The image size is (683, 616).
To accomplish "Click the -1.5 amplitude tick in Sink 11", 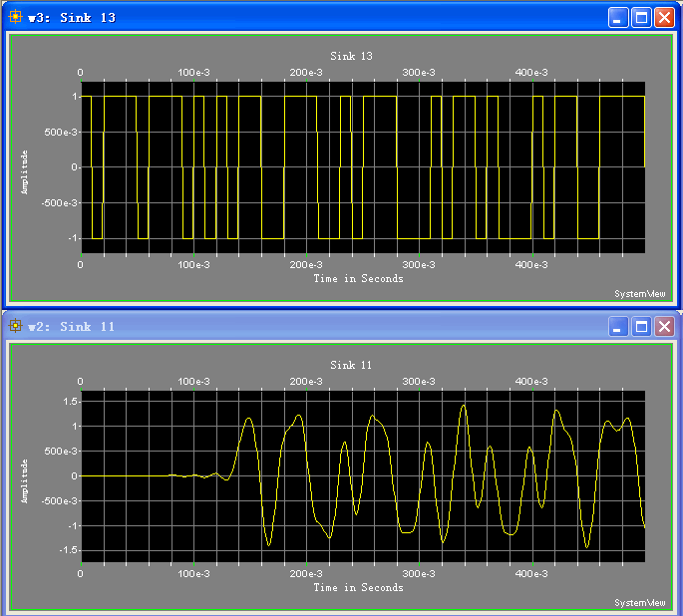I will pos(69,550).
